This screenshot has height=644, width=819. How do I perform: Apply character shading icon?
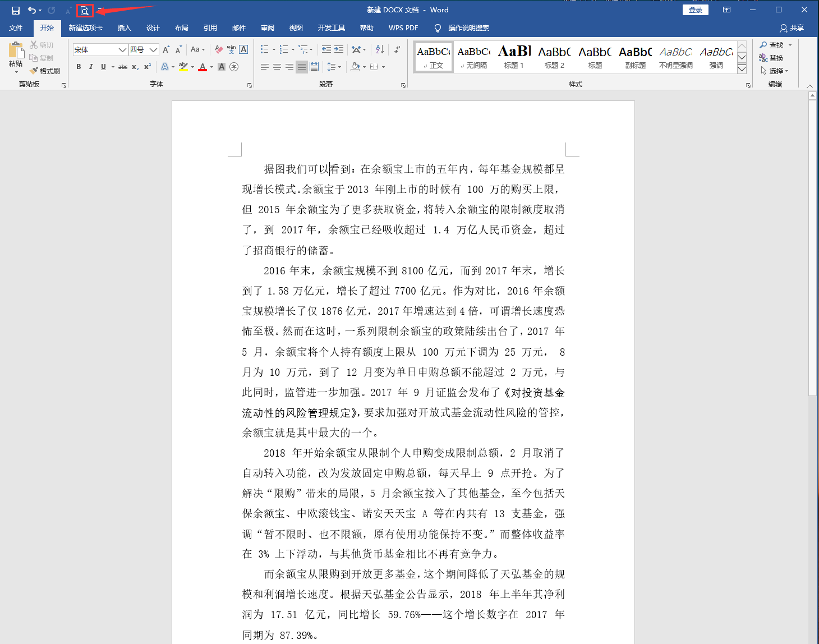tap(222, 67)
